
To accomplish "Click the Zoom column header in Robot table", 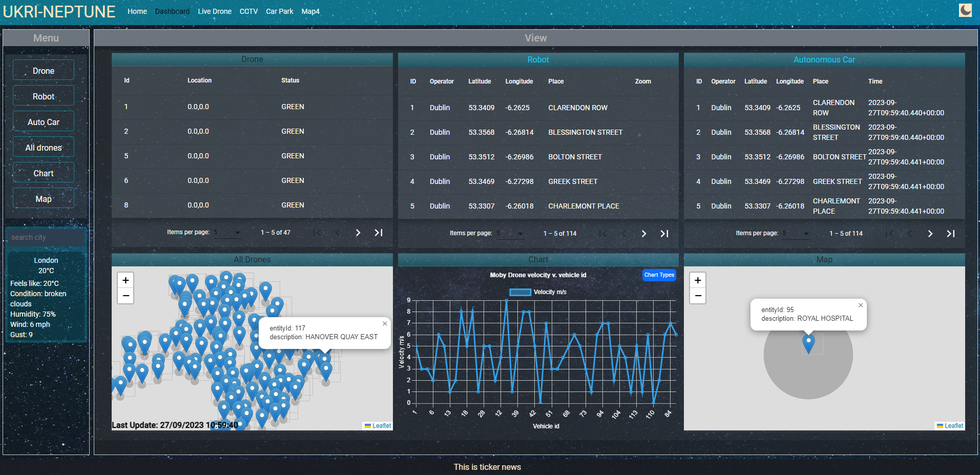I will point(643,81).
